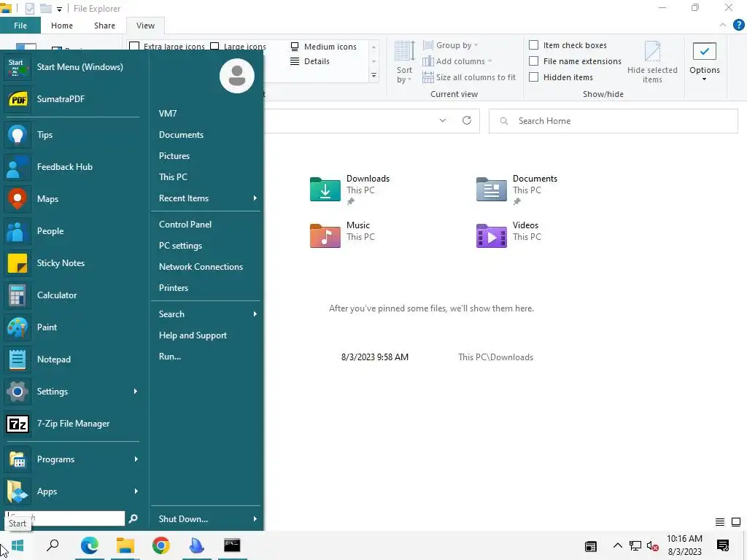Screen dimensions: 747x560
Task: Click the muted volume tray icon
Action: tap(653, 546)
